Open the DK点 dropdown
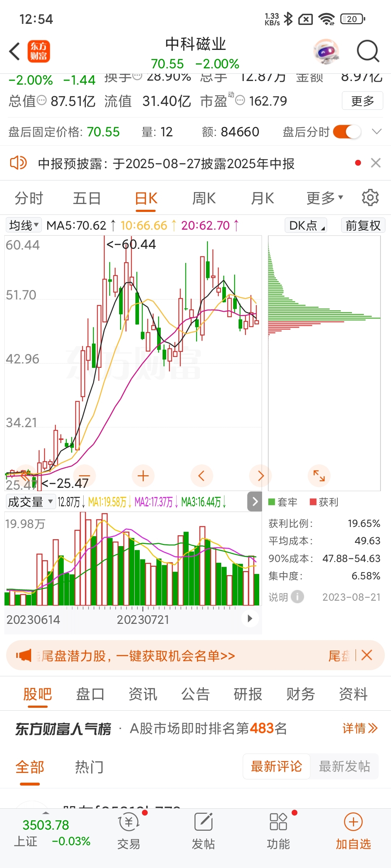 pos(306,225)
